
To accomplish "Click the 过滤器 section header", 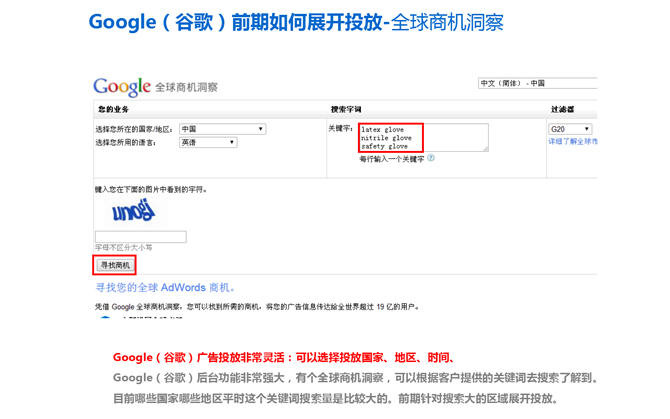I will (x=562, y=109).
